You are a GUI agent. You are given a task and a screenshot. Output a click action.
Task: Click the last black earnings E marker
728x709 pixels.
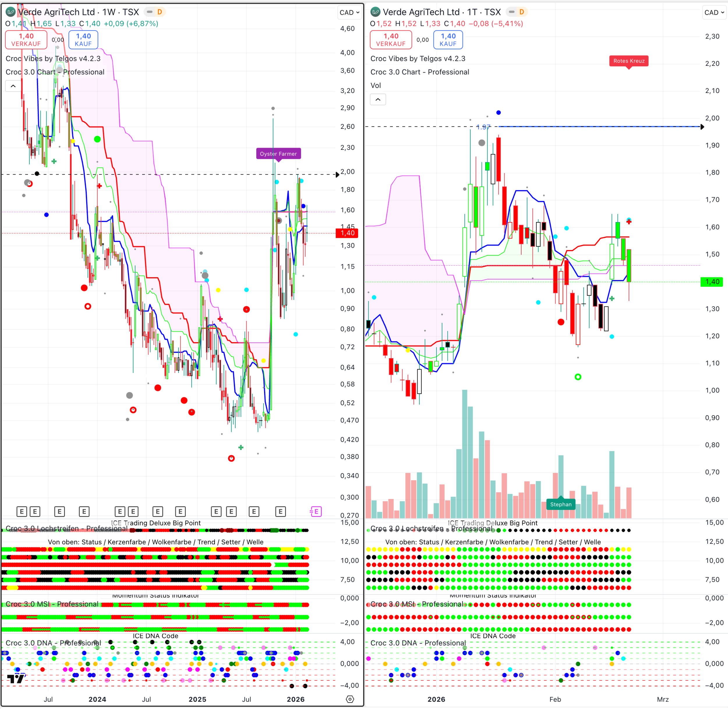[x=280, y=511]
